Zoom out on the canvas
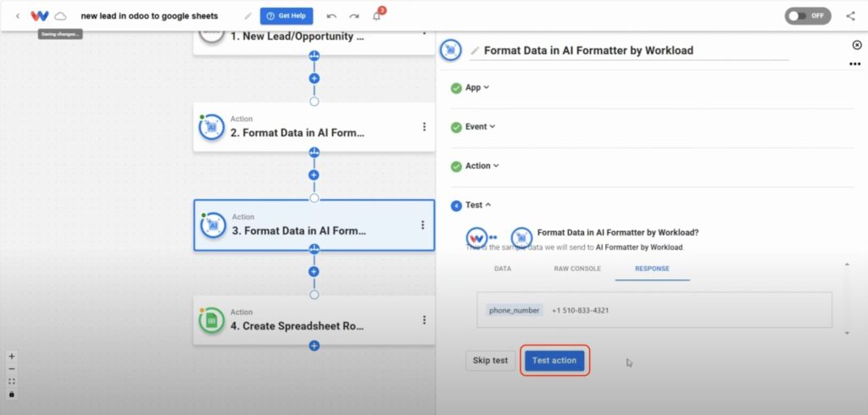 click(12, 369)
